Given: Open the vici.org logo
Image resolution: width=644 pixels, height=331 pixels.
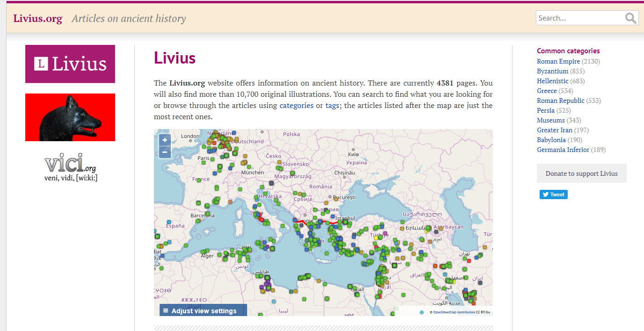Looking at the screenshot, I should [x=70, y=167].
